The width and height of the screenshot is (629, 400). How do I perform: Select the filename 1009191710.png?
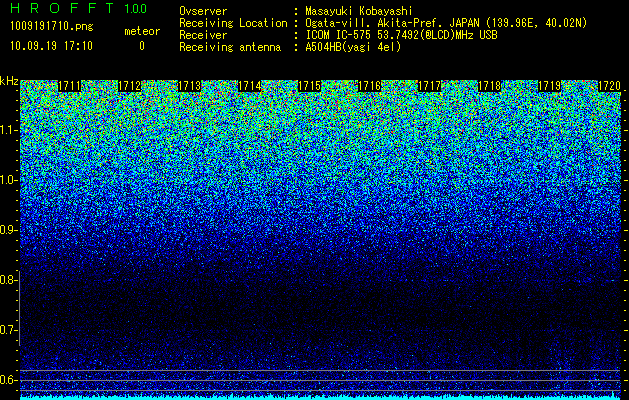point(52,26)
